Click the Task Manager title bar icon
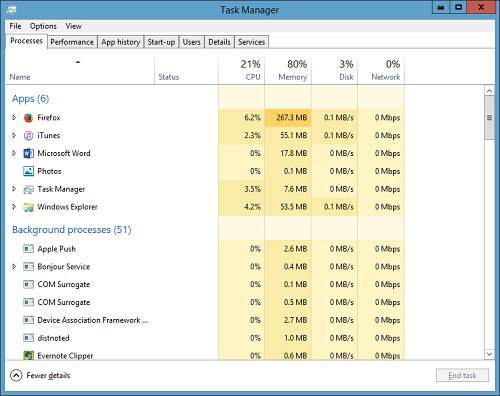This screenshot has width=500, height=396. click(11, 10)
